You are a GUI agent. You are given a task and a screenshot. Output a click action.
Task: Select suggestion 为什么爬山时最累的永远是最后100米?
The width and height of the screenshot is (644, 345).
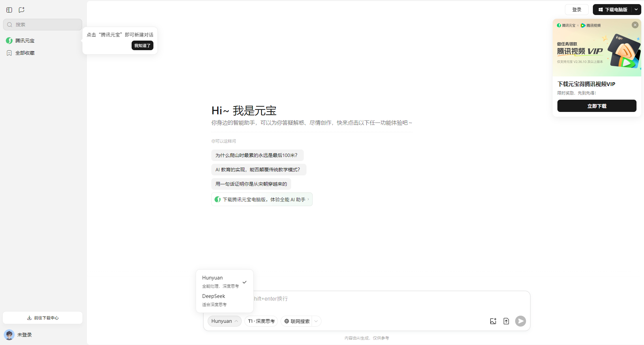(x=257, y=155)
